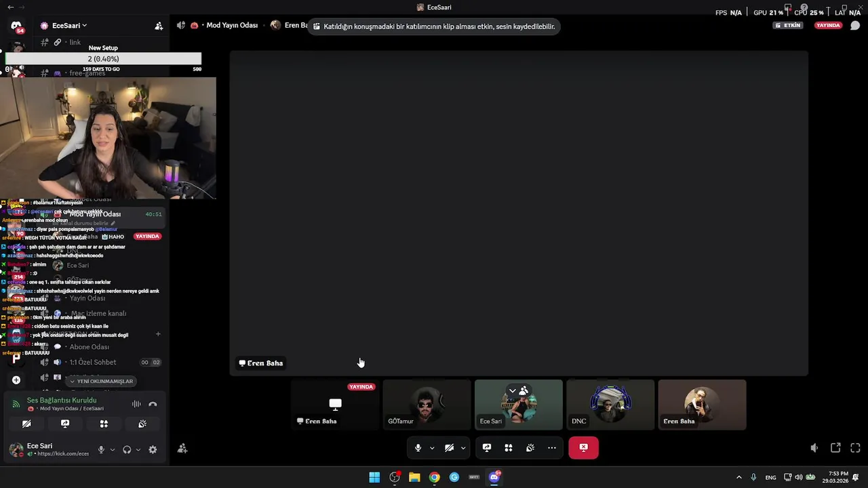Image resolution: width=868 pixels, height=488 pixels.
Task: Click the YENİ OKUNMAMIŞLAR unread pill
Action: click(x=101, y=381)
